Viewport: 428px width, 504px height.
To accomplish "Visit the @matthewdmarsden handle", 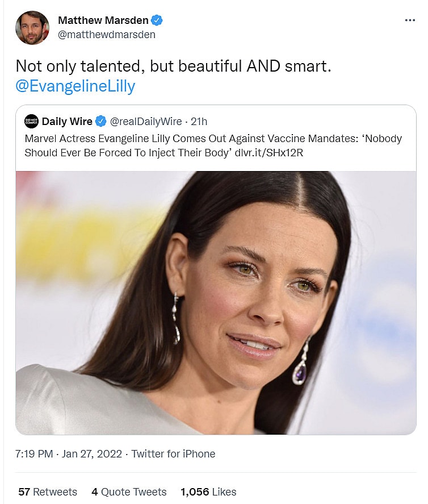I will pos(106,34).
